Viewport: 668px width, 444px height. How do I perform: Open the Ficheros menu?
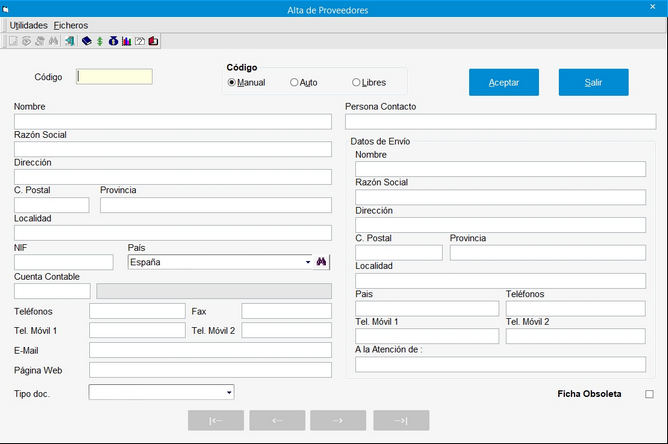click(x=71, y=25)
